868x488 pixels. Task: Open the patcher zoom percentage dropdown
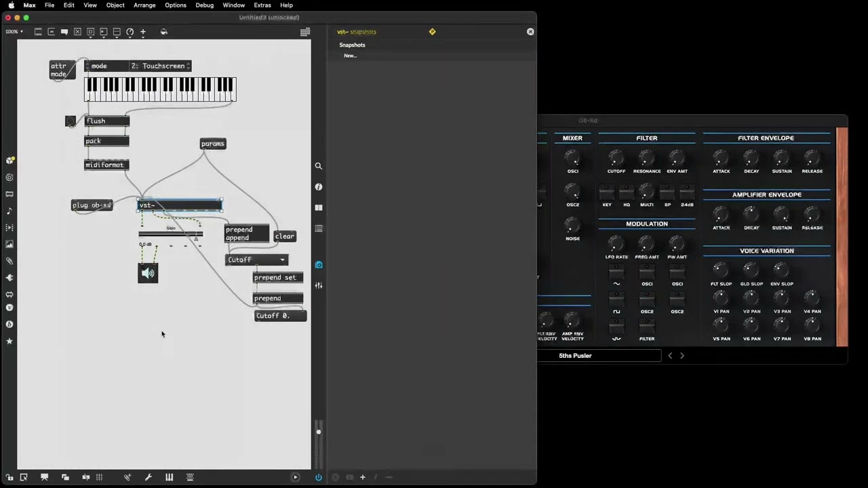point(14,32)
